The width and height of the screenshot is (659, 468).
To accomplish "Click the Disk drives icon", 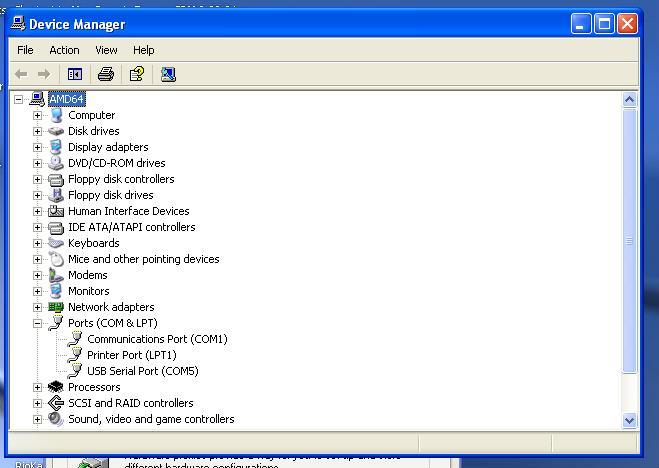I will tap(56, 131).
